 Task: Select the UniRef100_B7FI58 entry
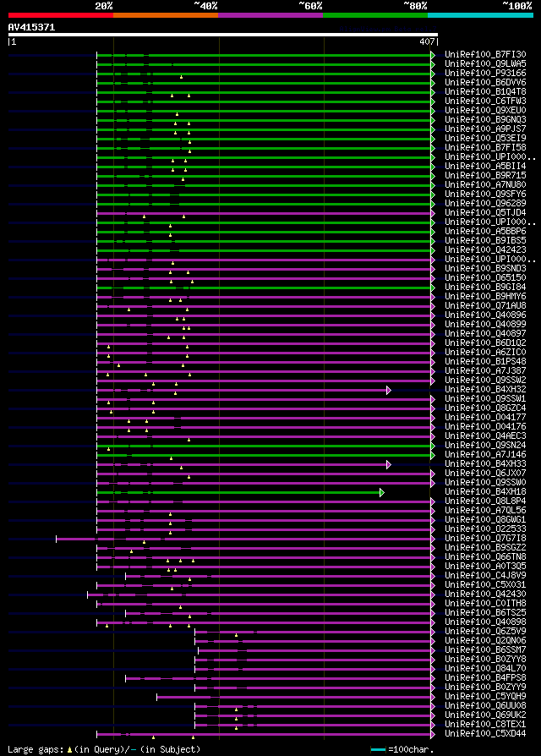point(485,147)
